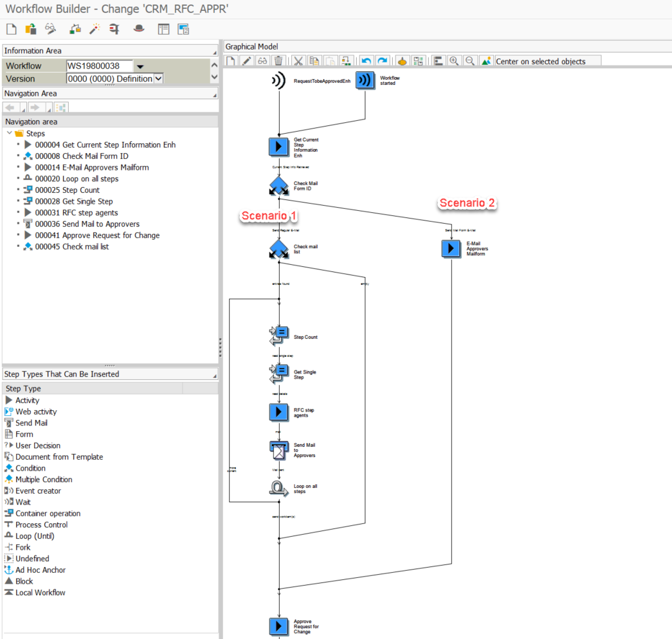Screen dimensions: 672x639
Task: Choose User Decision step type
Action: click(38, 446)
